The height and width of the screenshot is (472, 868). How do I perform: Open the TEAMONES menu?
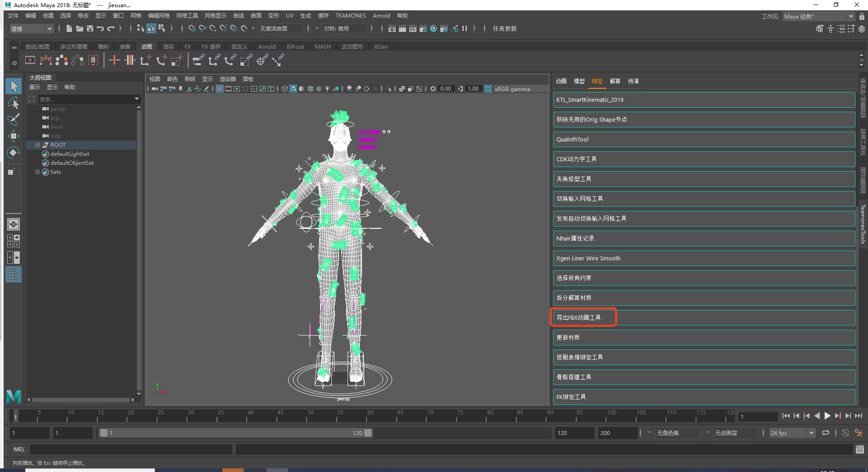point(350,16)
